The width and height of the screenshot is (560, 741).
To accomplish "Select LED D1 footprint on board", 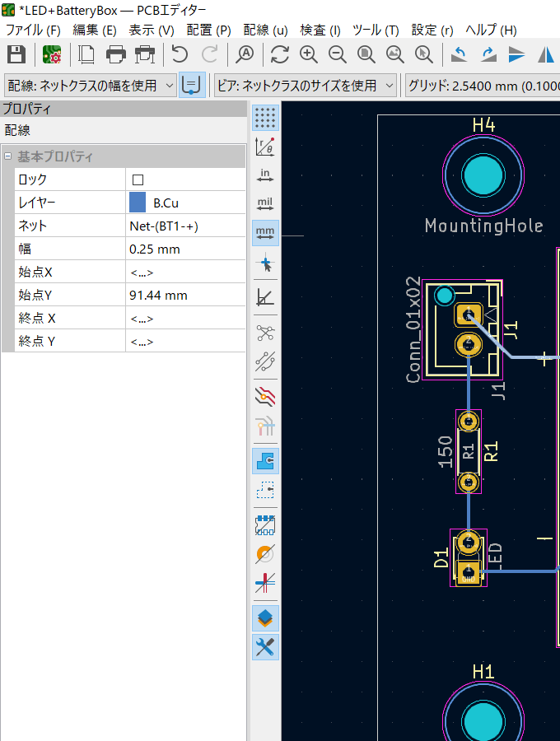I will tap(469, 557).
